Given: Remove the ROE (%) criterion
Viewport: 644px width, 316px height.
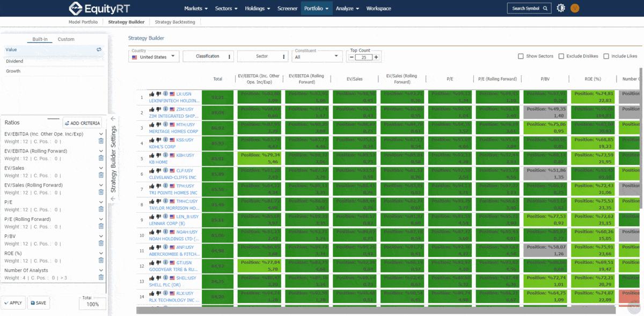Looking at the screenshot, I should point(101,260).
